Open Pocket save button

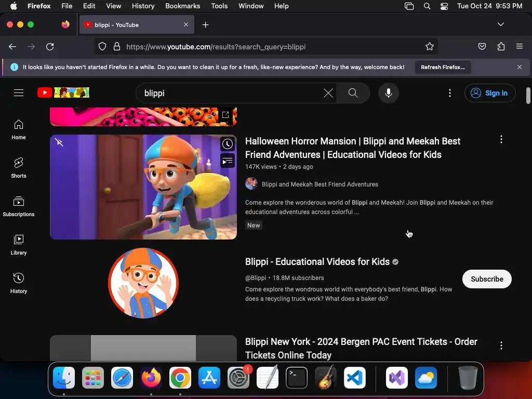pos(482,46)
